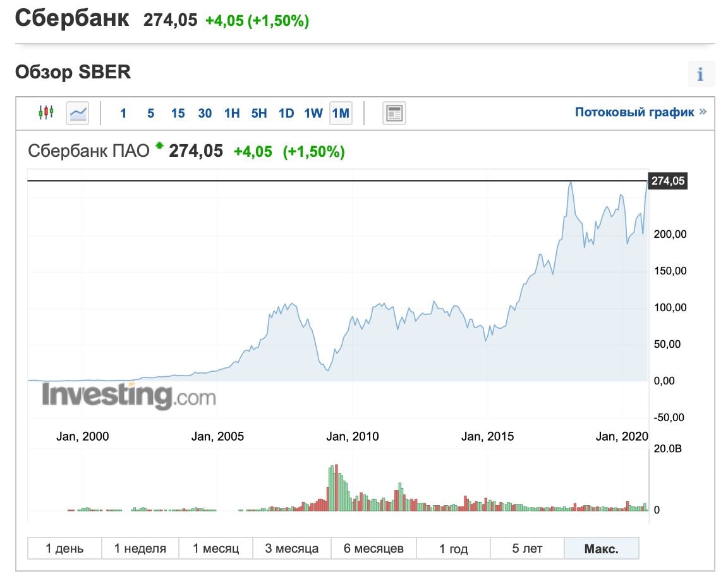Open the Потоковый график link
The width and height of the screenshot is (728, 583).
tap(640, 112)
